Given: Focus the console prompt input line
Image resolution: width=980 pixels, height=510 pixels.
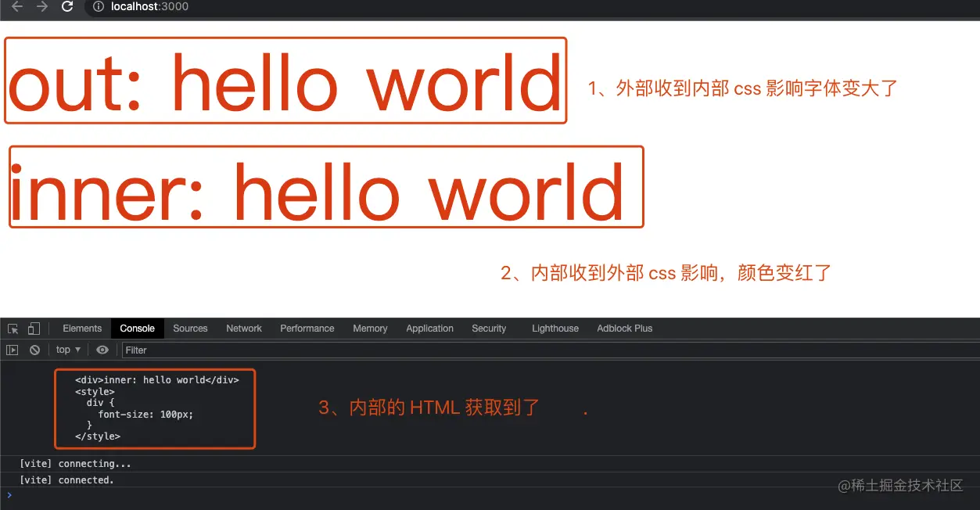Looking at the screenshot, I should click(493, 496).
